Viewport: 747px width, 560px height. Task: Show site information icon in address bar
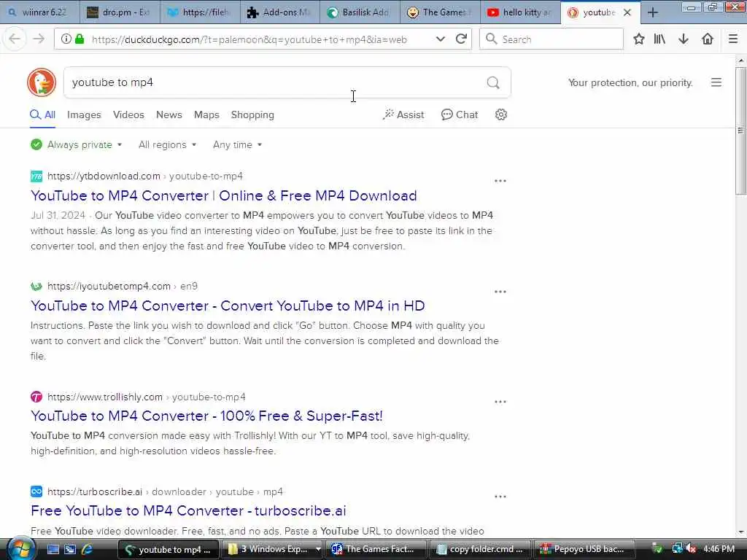[66, 39]
